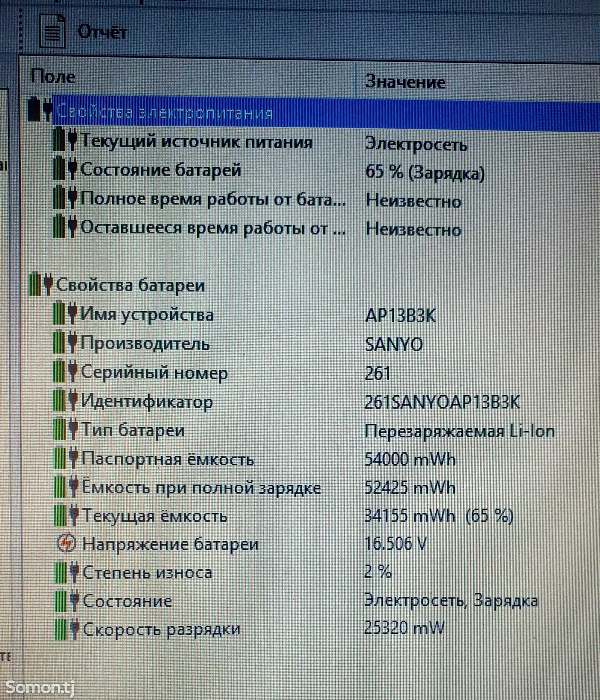This screenshot has width=600, height=700.
Task: Select the Состояние status row label
Action: point(127,601)
